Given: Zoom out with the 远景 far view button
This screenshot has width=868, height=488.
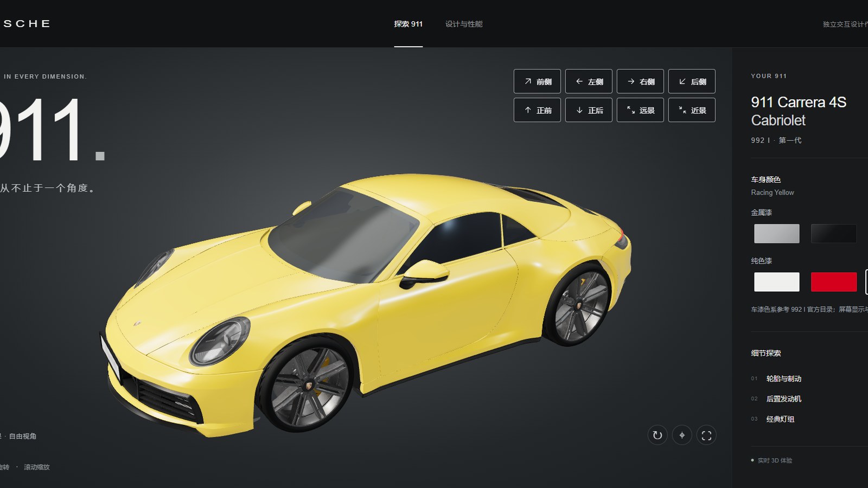Looking at the screenshot, I should 640,110.
